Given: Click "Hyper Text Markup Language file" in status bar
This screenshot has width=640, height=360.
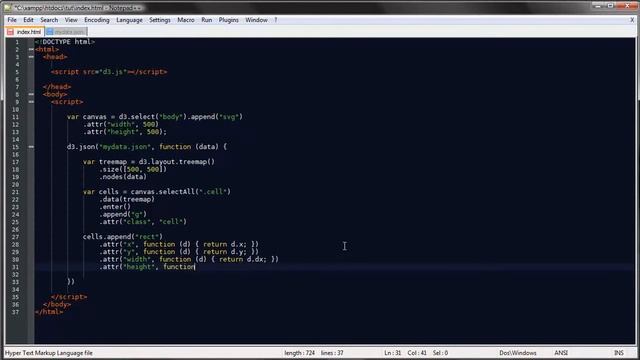Looking at the screenshot, I should (x=49, y=353).
